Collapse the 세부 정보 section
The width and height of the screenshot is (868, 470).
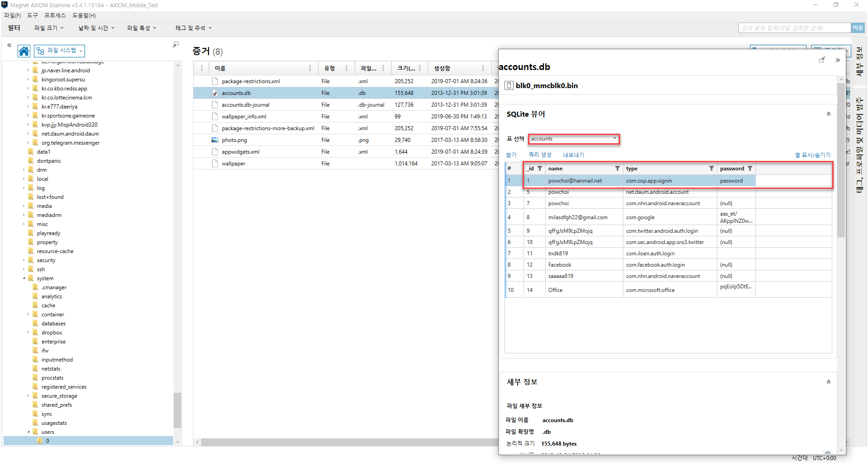[829, 382]
